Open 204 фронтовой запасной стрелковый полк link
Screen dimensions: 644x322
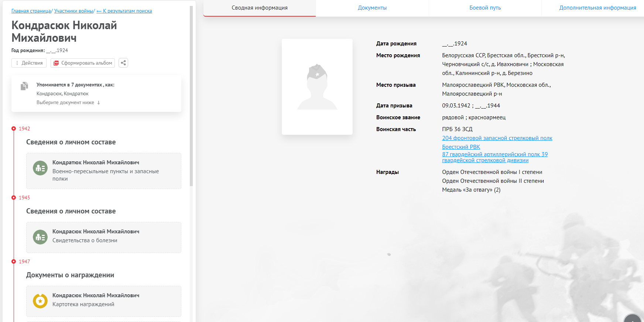(497, 138)
